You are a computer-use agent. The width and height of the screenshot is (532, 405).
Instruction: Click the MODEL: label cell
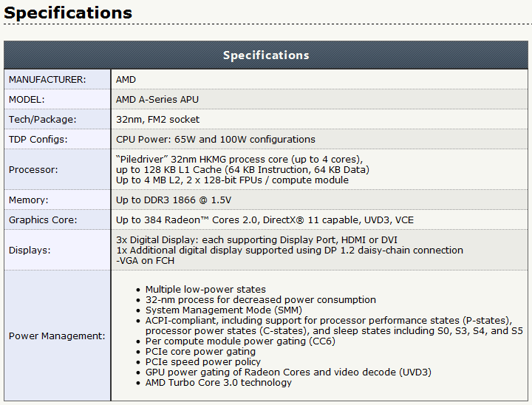[58, 100]
